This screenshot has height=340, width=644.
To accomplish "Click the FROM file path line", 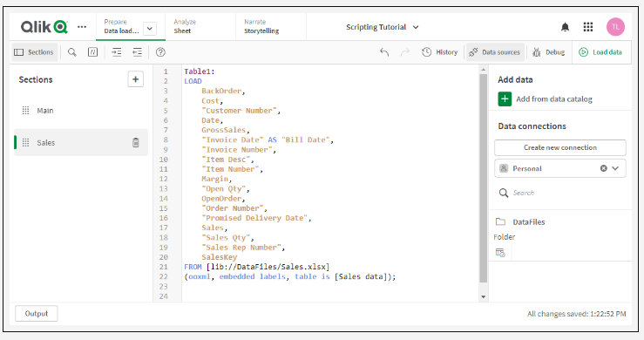I will pos(257,267).
